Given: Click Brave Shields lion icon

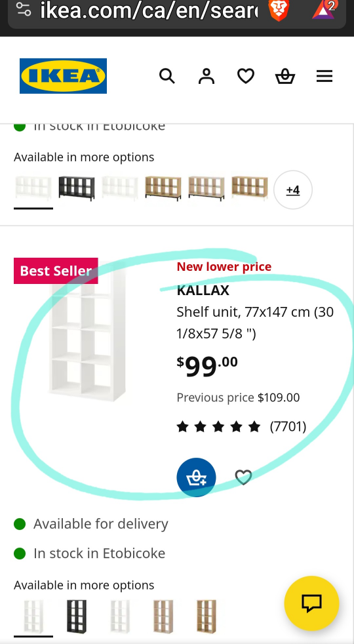Looking at the screenshot, I should coord(279,10).
